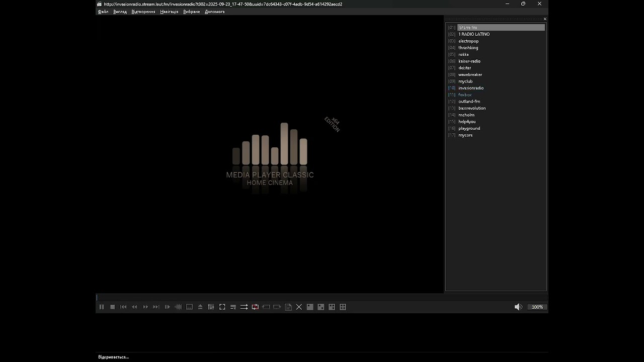The image size is (644, 362).
Task: Click the X icon in the playback toolbar
Action: pyautogui.click(x=299, y=307)
